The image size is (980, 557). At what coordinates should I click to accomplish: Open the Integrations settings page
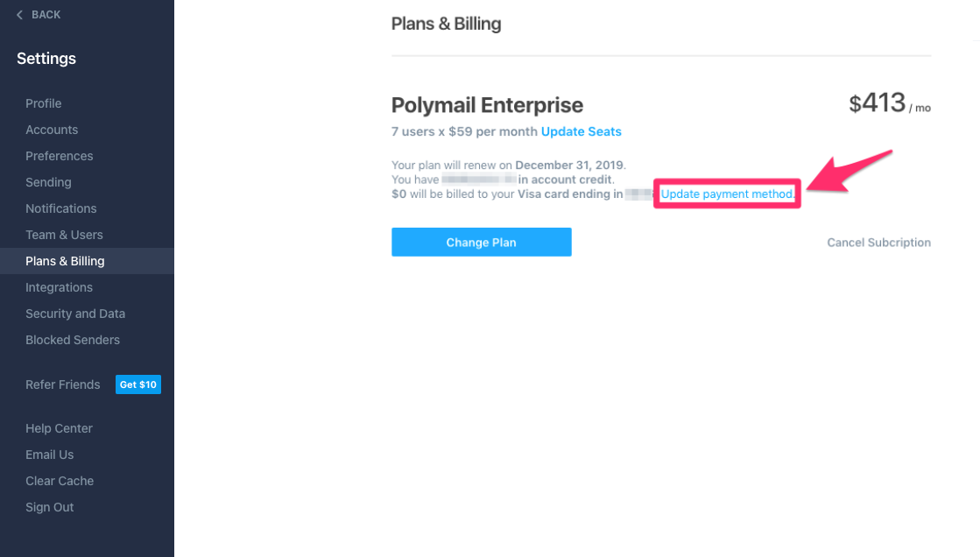coord(59,287)
